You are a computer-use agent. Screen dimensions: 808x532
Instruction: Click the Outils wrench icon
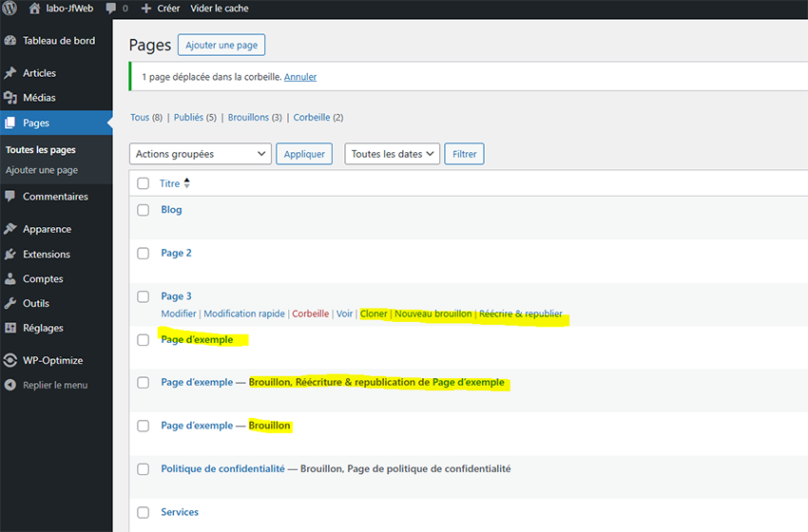[10, 303]
